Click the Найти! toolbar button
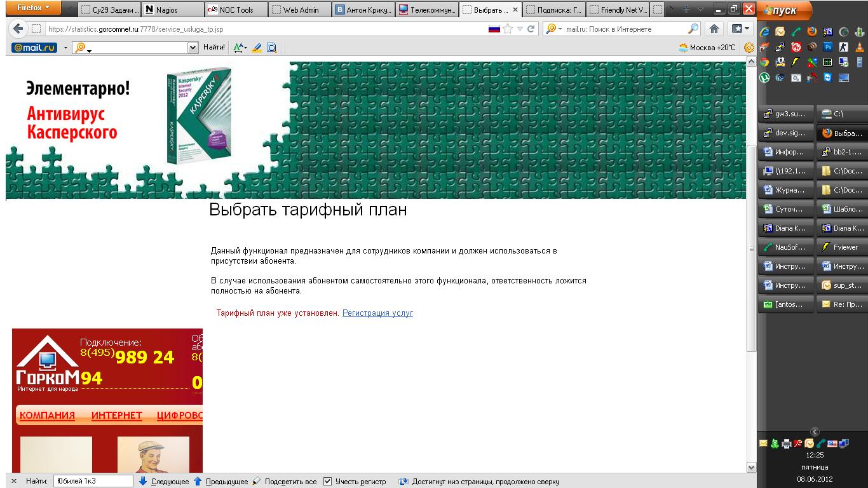The width and height of the screenshot is (868, 488). click(214, 47)
